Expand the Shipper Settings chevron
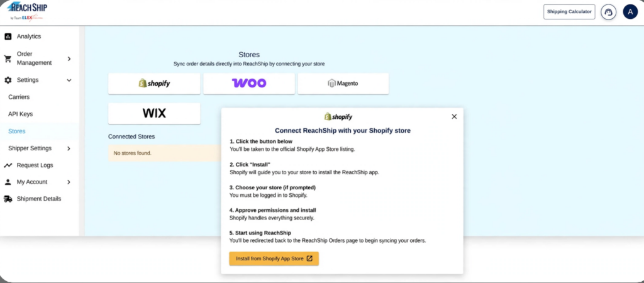This screenshot has height=283, width=644. 69,148
